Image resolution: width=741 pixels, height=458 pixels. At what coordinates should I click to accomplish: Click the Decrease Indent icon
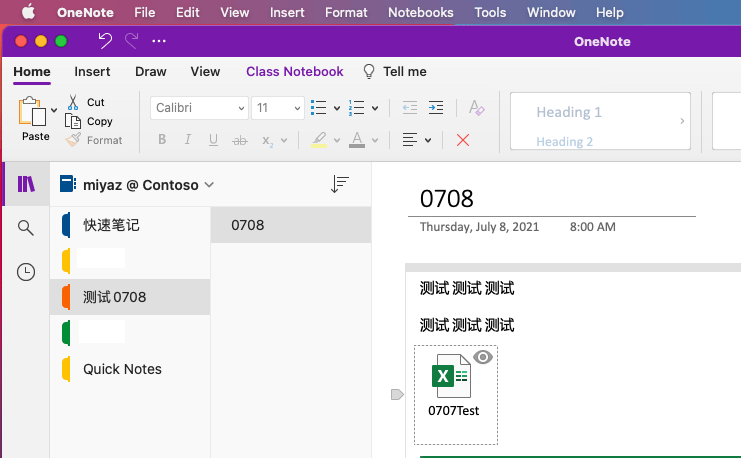[410, 108]
